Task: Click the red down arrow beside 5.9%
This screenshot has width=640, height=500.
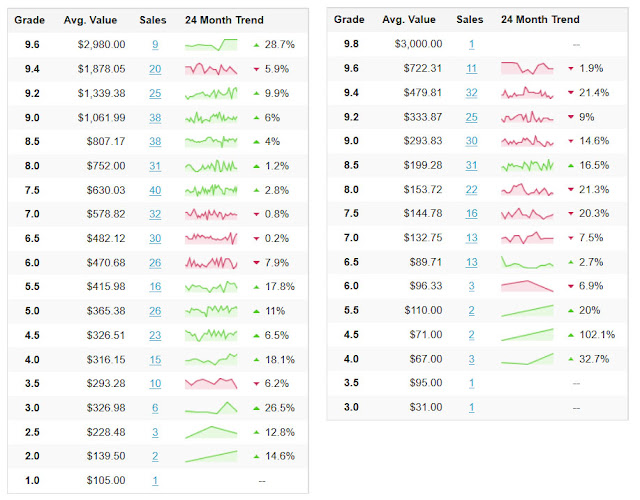Action: (256, 69)
